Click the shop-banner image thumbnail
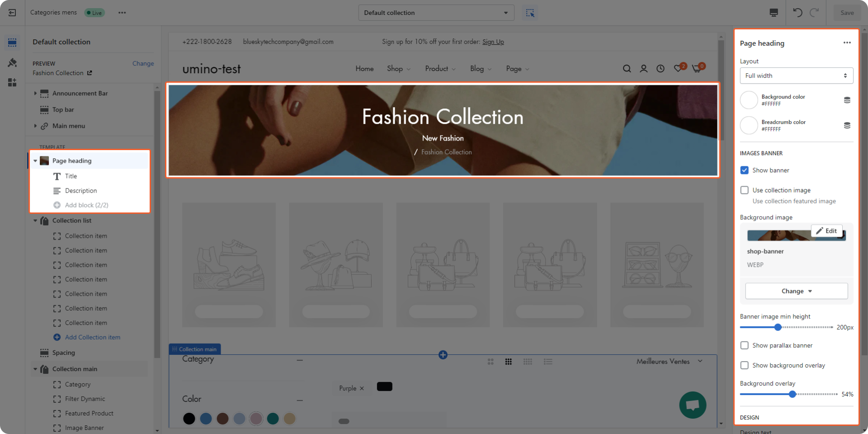This screenshot has height=434, width=868. 796,236
